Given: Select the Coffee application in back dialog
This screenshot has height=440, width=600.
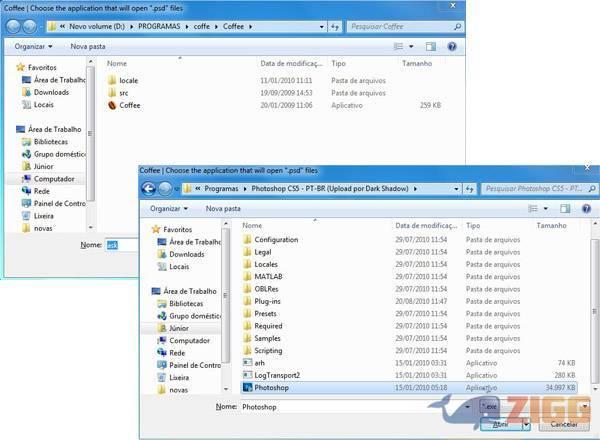Looking at the screenshot, I should (130, 105).
